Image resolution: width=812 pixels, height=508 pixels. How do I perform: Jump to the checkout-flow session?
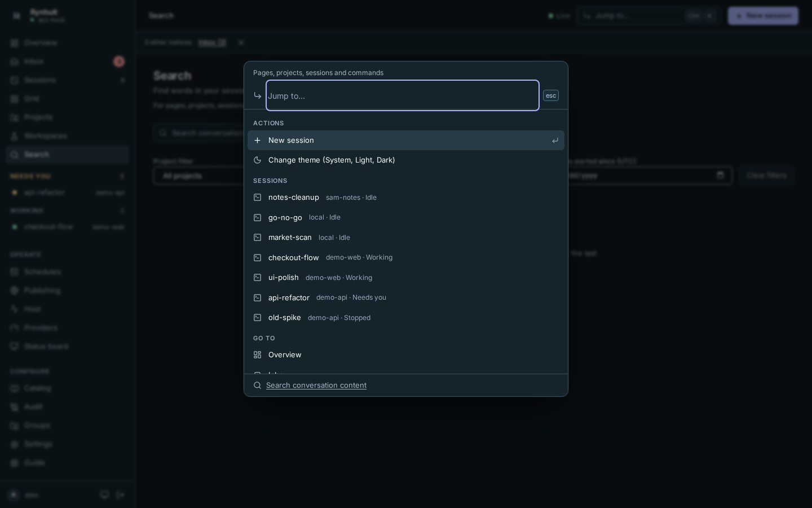[x=406, y=257]
